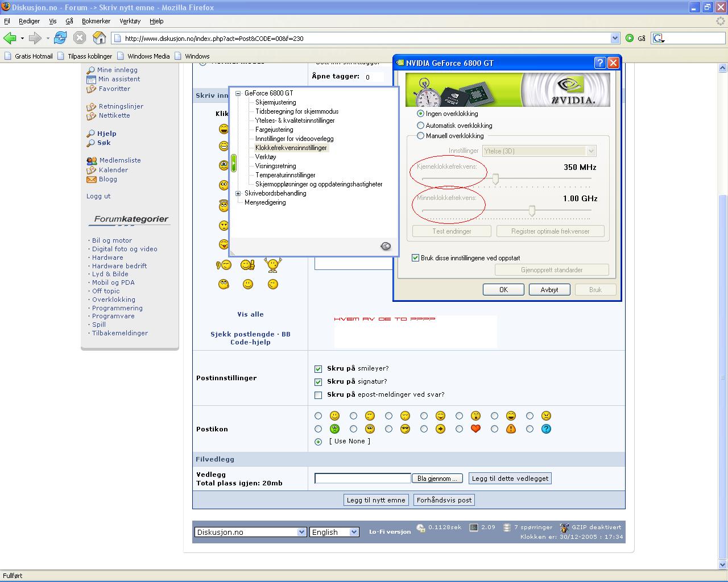Image resolution: width=728 pixels, height=582 pixels.
Task: Click the Kalender sidebar icon
Action: tap(91, 170)
